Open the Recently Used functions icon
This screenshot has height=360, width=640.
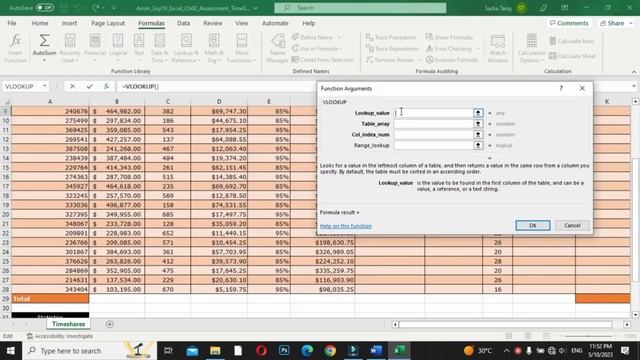coord(70,41)
